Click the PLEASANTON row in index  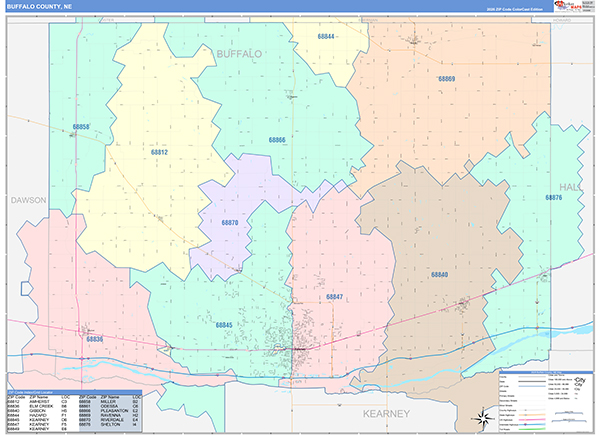[x=109, y=411]
